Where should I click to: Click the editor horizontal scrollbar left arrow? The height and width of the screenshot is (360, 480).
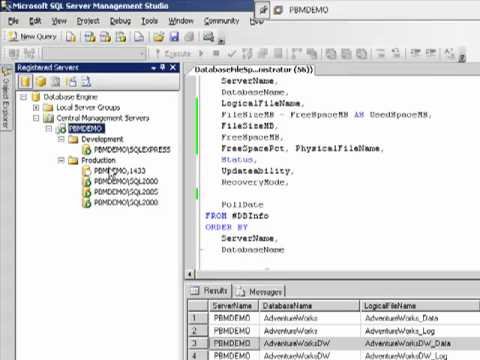click(x=189, y=274)
